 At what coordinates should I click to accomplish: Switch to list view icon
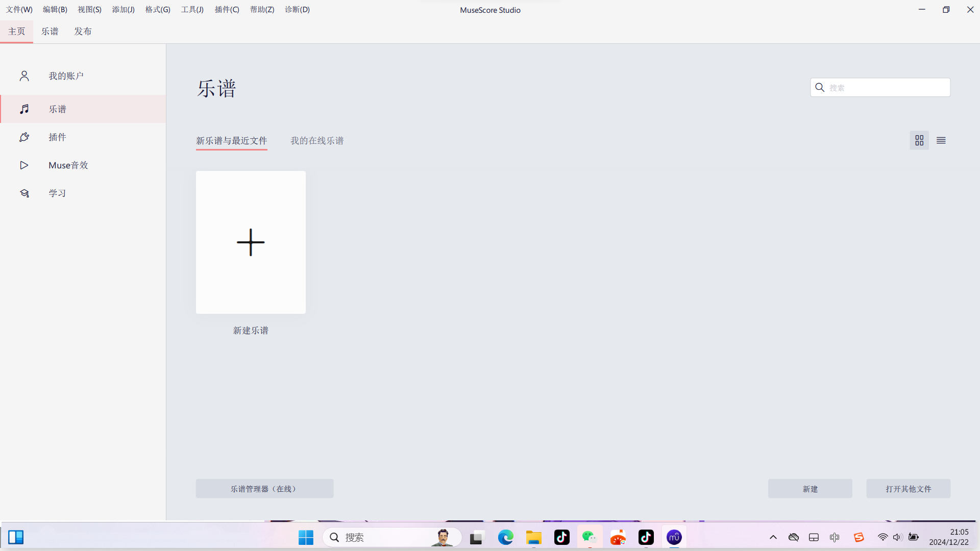[x=941, y=140]
